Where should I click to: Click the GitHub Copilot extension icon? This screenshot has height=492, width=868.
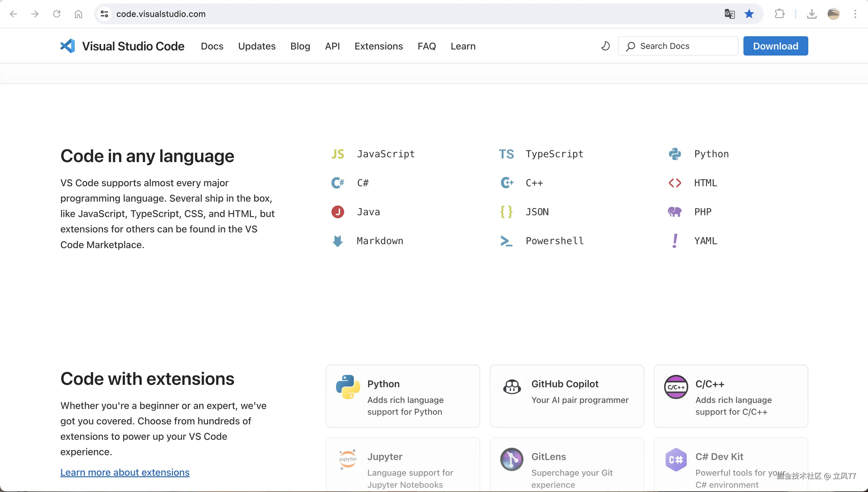tap(512, 387)
